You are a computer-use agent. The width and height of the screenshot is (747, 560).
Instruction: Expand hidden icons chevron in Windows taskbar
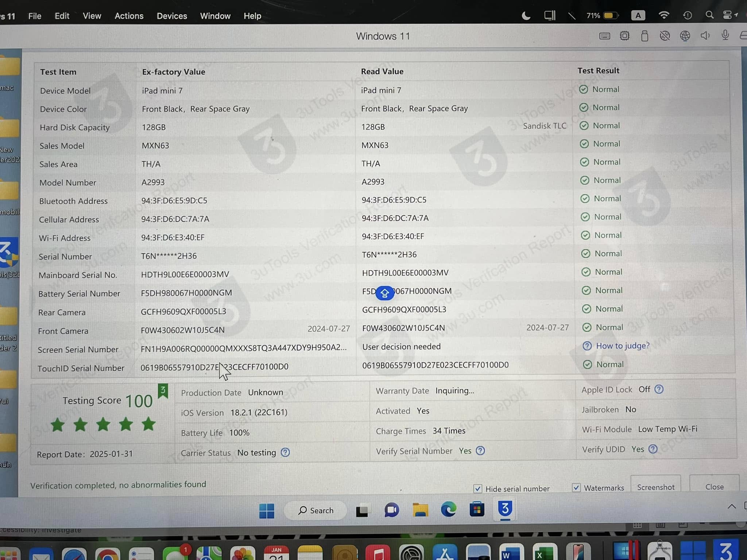[732, 506]
